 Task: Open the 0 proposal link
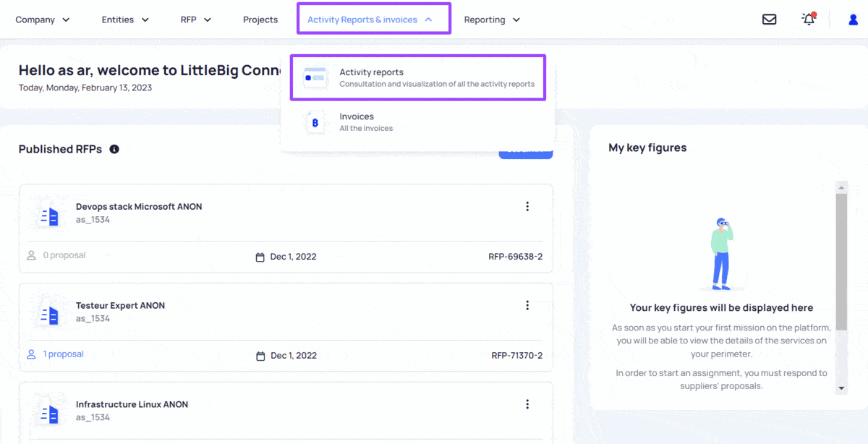(64, 255)
